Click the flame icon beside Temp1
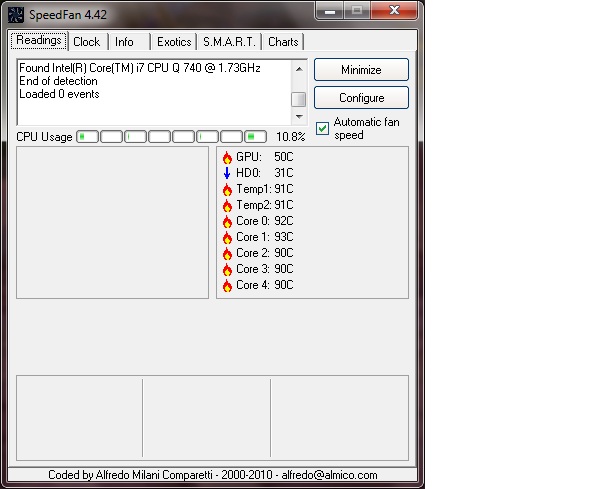Screen dimensions: 614x489 [227, 189]
